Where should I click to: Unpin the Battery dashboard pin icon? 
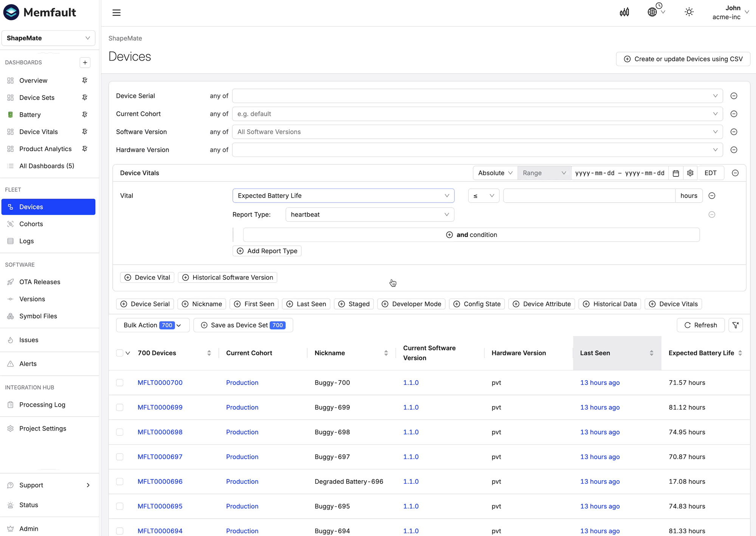tap(85, 115)
